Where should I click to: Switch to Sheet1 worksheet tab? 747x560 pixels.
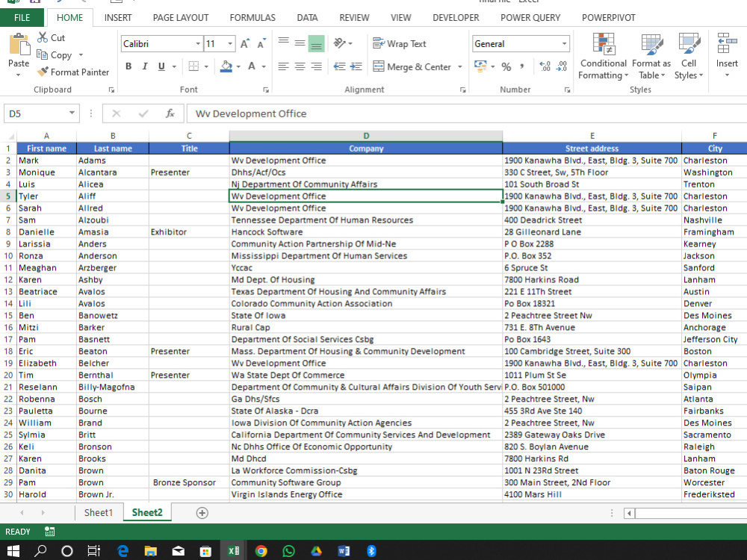click(98, 512)
